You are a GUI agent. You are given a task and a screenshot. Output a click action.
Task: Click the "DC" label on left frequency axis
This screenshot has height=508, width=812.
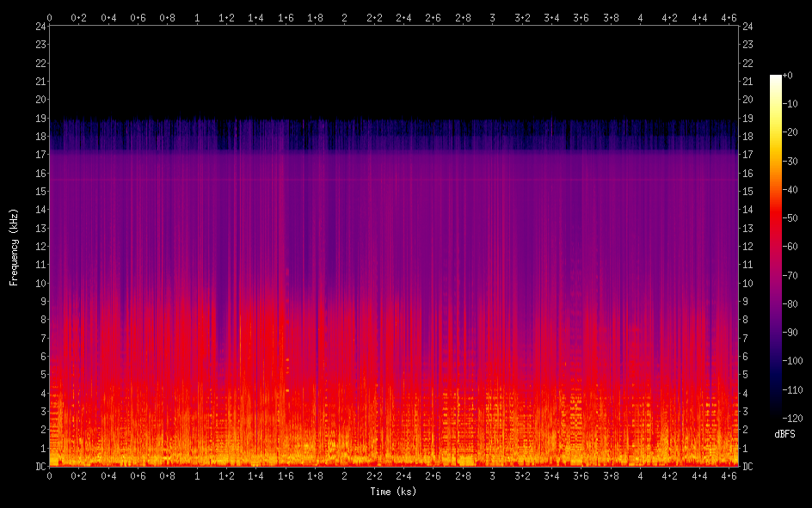coord(38,466)
